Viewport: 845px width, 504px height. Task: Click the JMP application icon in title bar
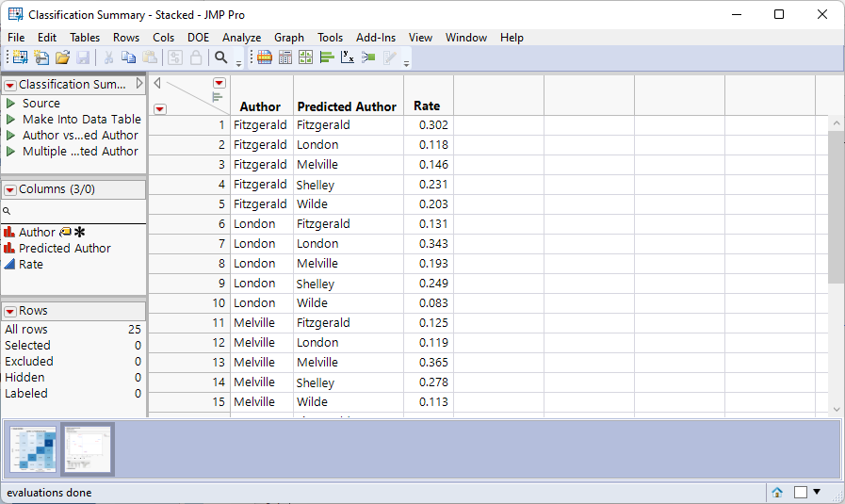click(16, 14)
